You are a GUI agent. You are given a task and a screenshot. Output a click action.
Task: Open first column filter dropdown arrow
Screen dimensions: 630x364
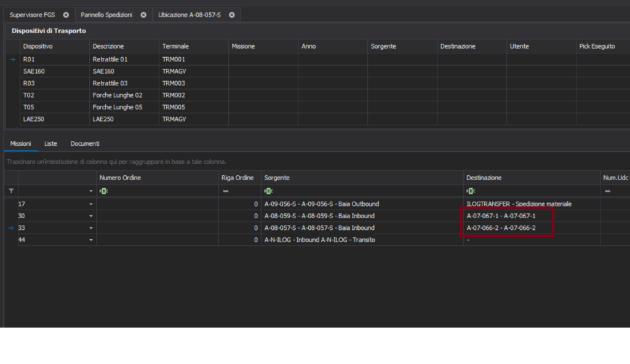point(91,191)
